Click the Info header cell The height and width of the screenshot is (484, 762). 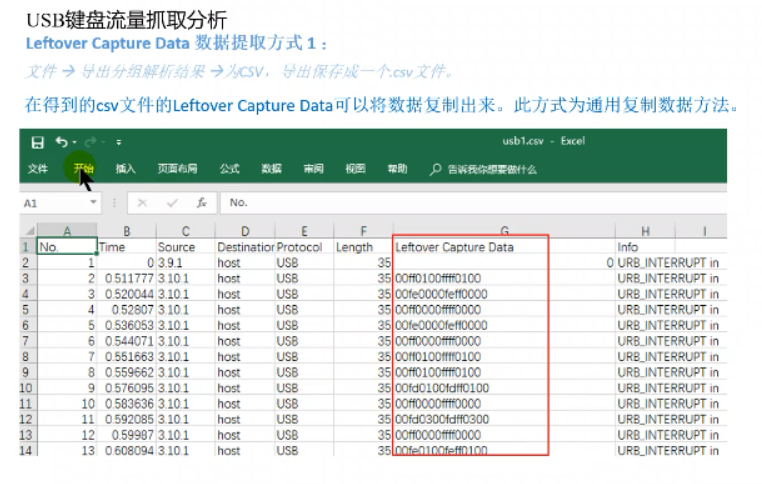tap(645, 246)
